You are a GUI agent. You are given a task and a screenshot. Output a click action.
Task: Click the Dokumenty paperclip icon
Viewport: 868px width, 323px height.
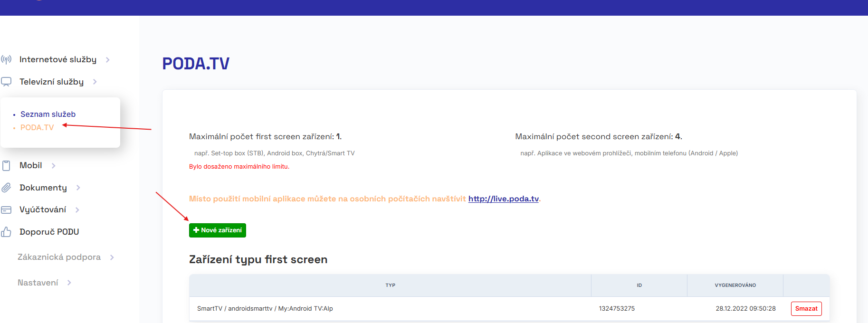(6, 188)
